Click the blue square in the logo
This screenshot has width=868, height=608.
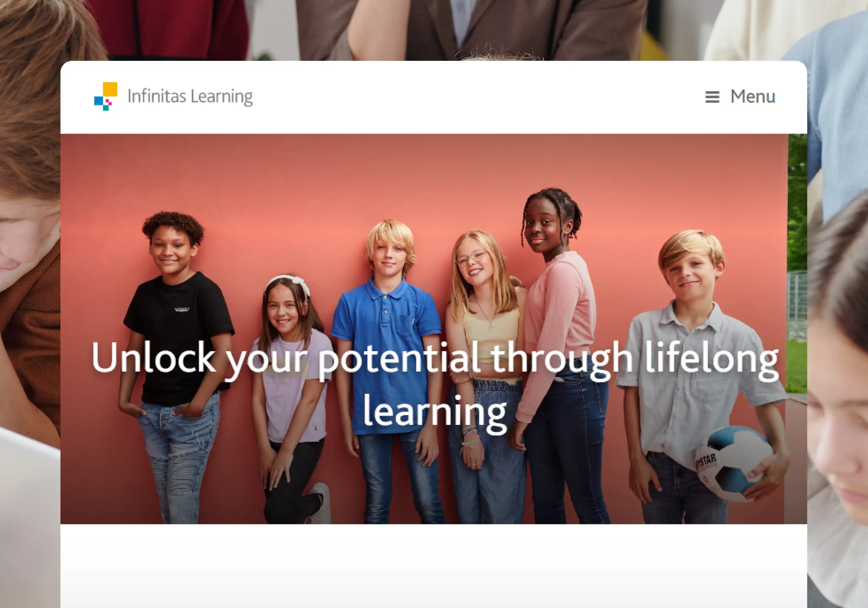click(98, 101)
